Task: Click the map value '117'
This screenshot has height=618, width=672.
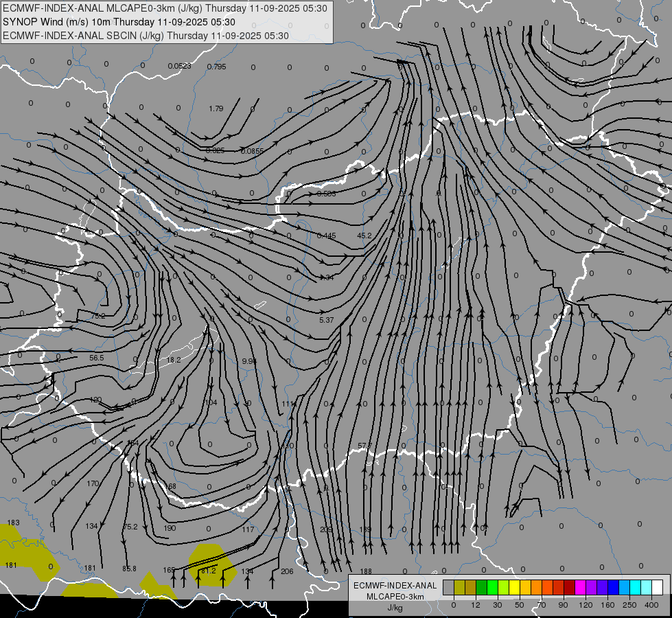Action: tap(248, 529)
